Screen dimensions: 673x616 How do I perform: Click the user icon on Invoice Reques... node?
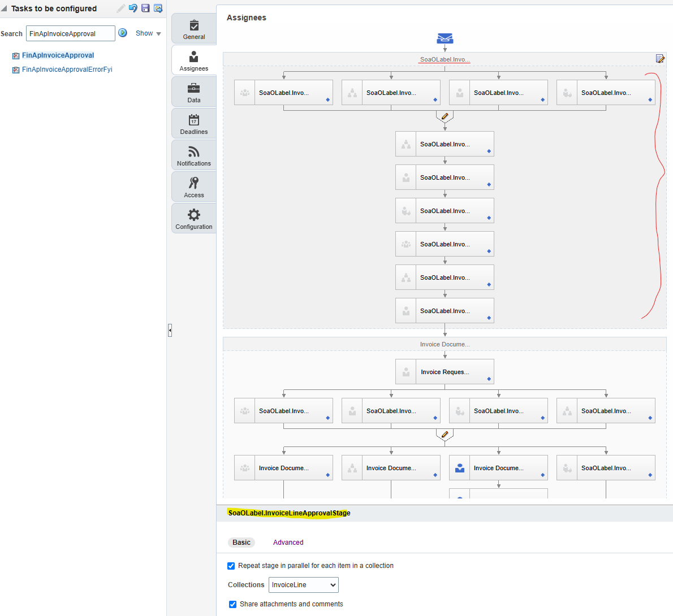point(406,372)
